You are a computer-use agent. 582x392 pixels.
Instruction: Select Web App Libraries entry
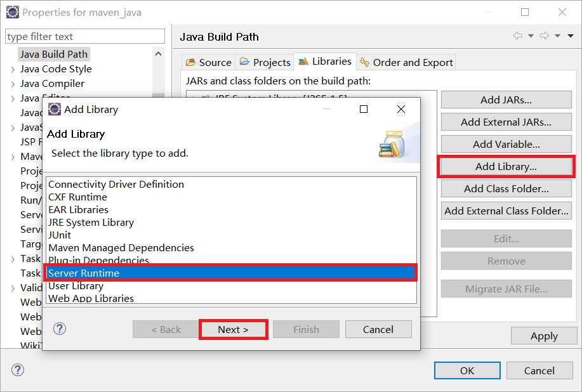pos(231,298)
